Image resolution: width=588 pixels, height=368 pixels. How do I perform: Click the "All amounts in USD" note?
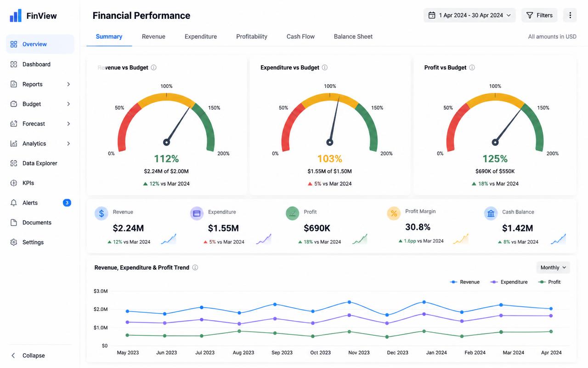[x=552, y=37]
